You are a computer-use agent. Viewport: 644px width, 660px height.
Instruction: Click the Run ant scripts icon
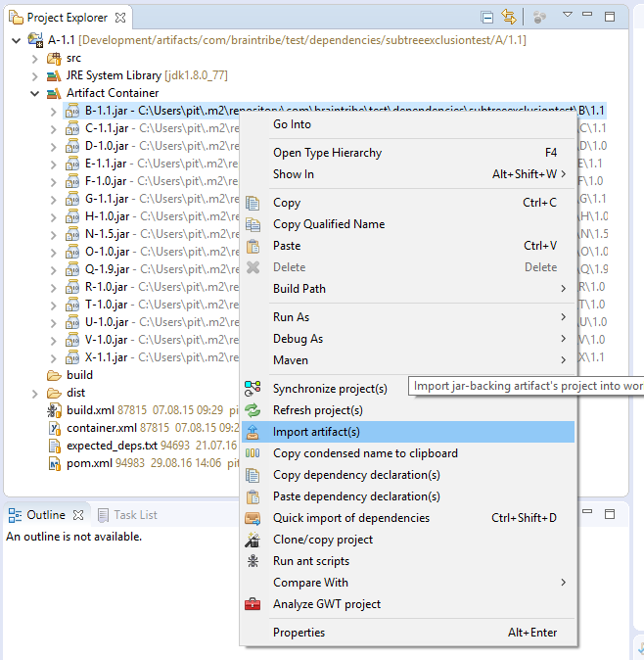coord(253,561)
